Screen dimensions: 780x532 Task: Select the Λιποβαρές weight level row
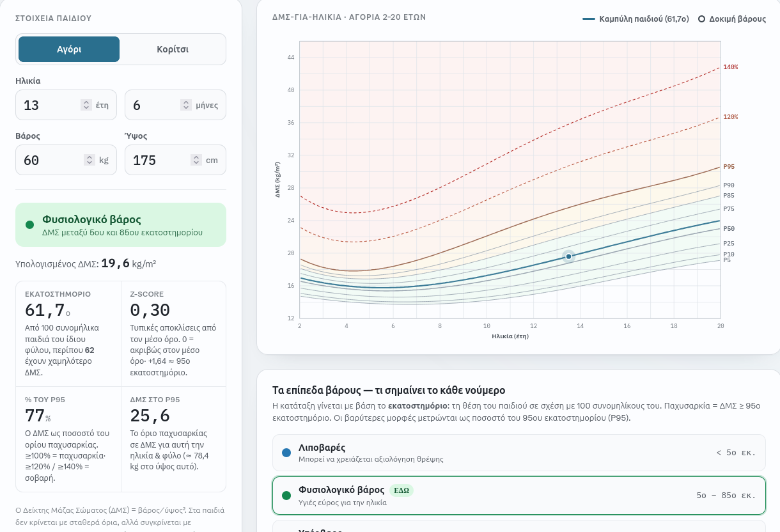[x=519, y=453]
